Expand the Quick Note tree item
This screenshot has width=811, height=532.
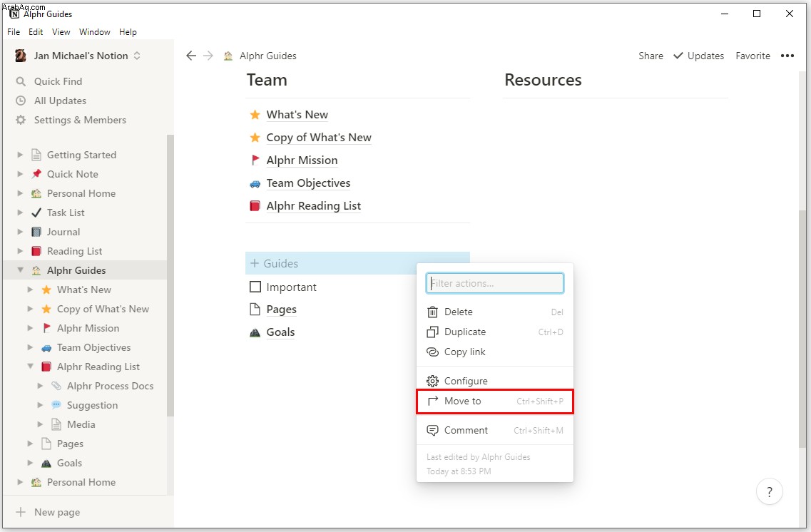[x=20, y=174]
